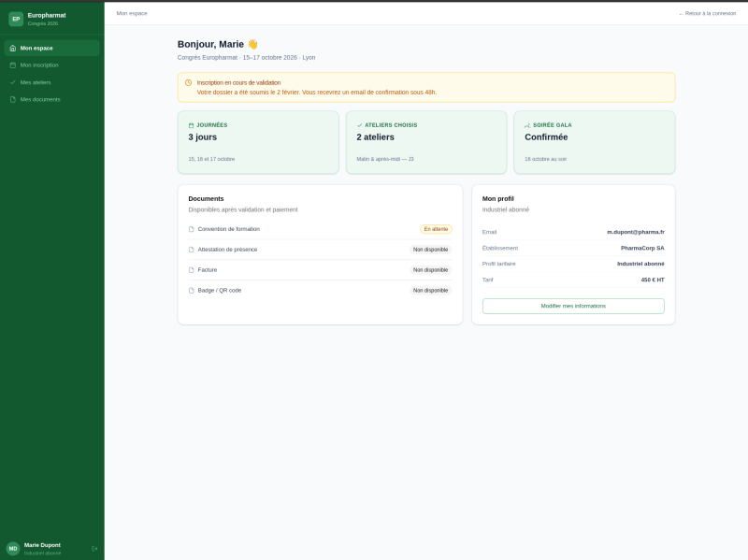Screen dimensions: 748x560
Task: Click the email address m.dupont@pharma.fr
Action: tap(635, 232)
